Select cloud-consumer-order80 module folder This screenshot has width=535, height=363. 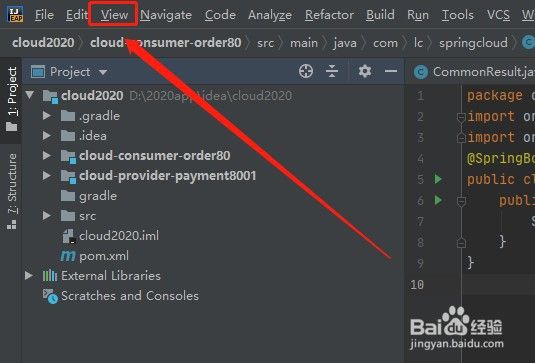(x=155, y=156)
